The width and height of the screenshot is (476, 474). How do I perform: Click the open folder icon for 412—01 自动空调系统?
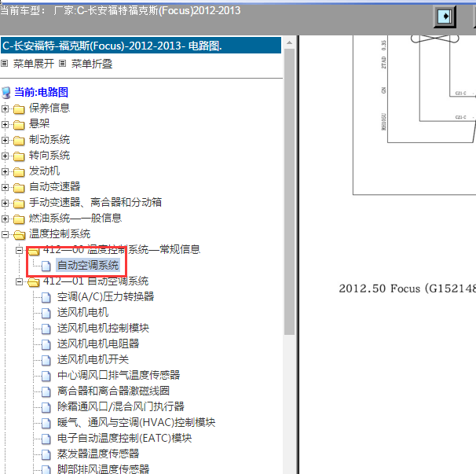click(x=34, y=281)
